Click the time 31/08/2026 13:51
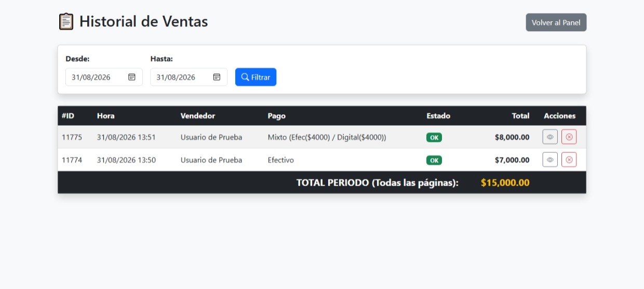644x289 pixels. point(126,137)
